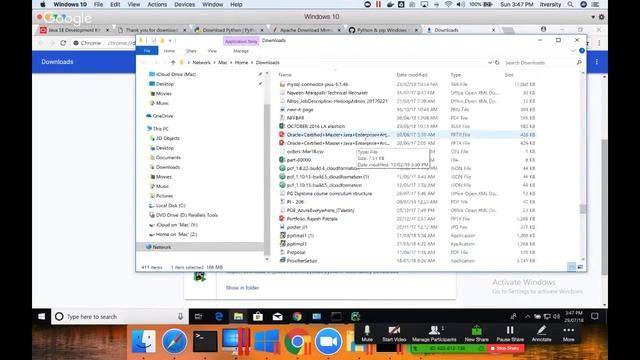The width and height of the screenshot is (640, 360).
Task: Open Chrome Downloads three-dot menu
Action: tap(597, 62)
